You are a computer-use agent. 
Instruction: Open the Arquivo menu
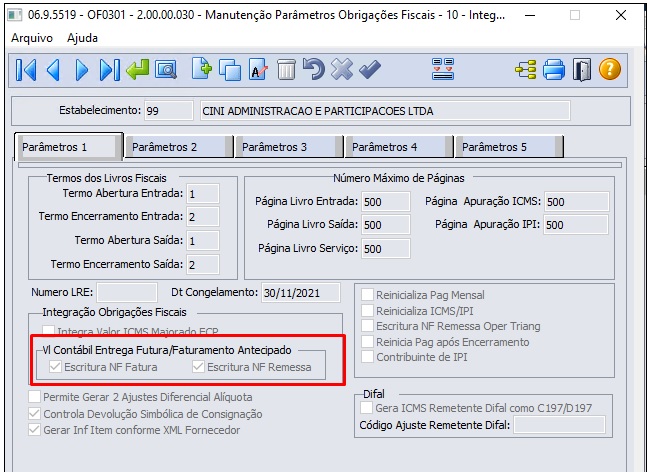coord(32,38)
